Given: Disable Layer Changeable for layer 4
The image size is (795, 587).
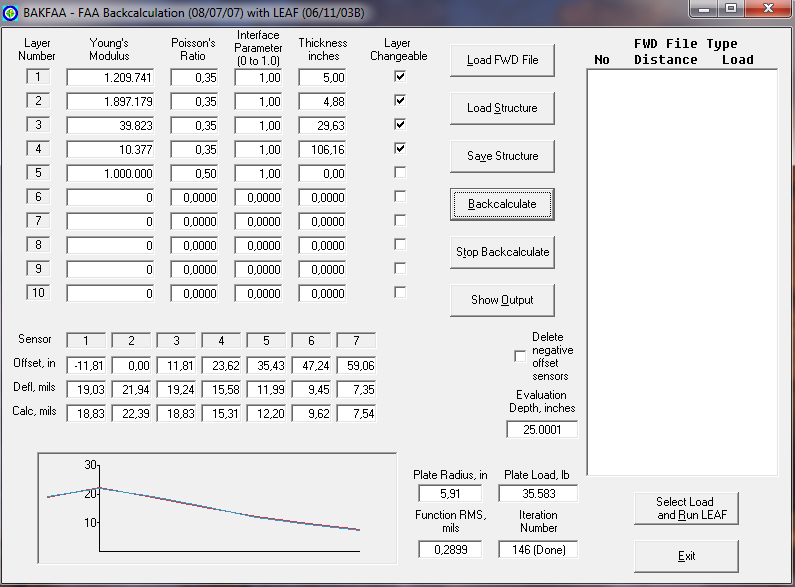Looking at the screenshot, I should click(x=400, y=149).
